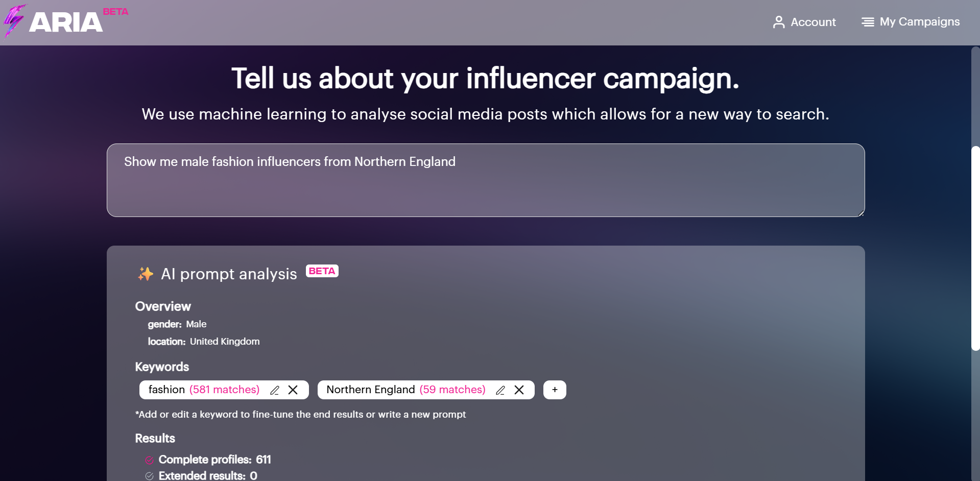Edit the fashion keyword with pencil icon
The width and height of the screenshot is (980, 481).
click(x=275, y=390)
